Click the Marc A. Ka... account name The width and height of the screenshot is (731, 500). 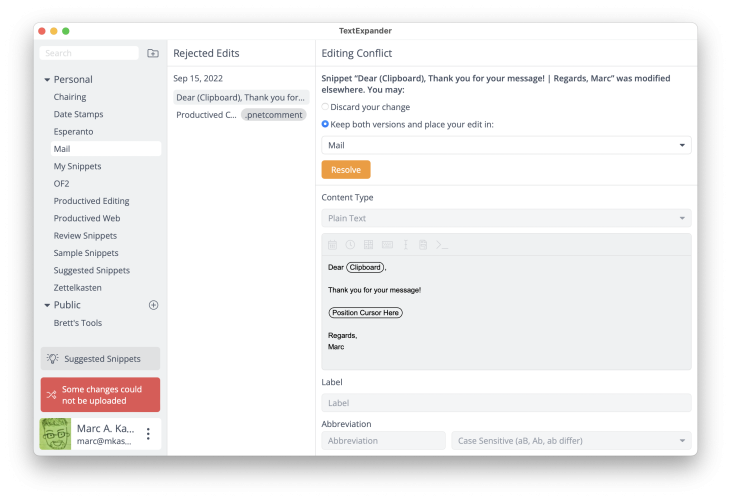[105, 428]
